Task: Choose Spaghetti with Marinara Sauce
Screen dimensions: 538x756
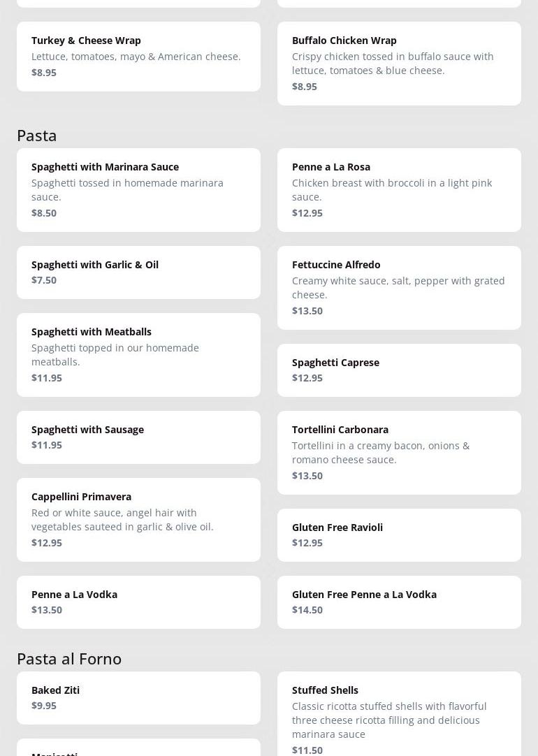Action: (x=138, y=189)
